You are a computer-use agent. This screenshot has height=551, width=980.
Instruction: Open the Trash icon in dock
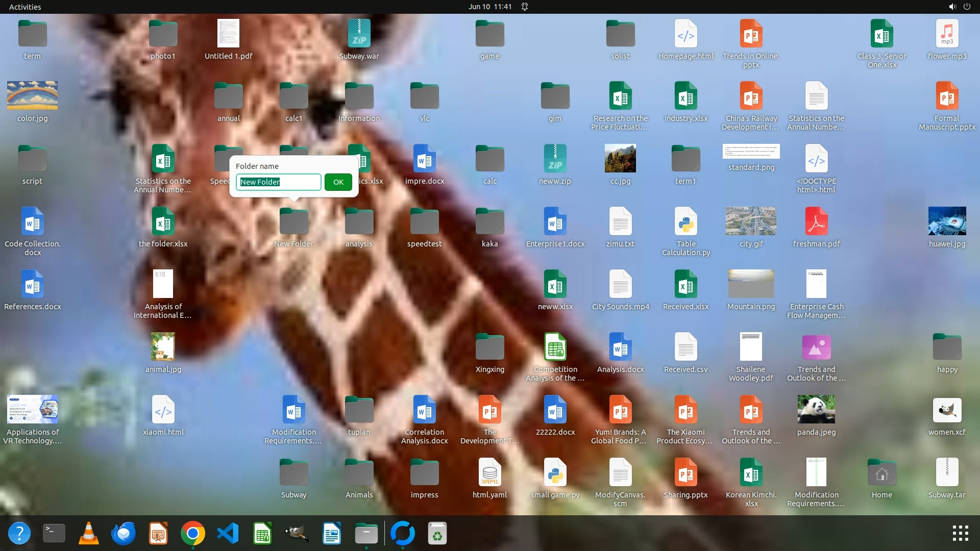(437, 533)
